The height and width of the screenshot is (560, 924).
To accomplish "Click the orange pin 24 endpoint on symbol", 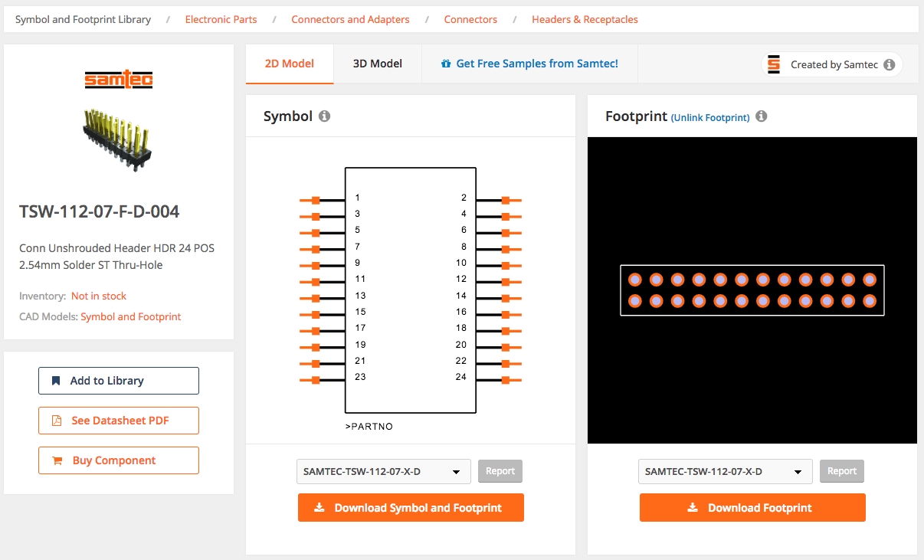I will pos(506,380).
